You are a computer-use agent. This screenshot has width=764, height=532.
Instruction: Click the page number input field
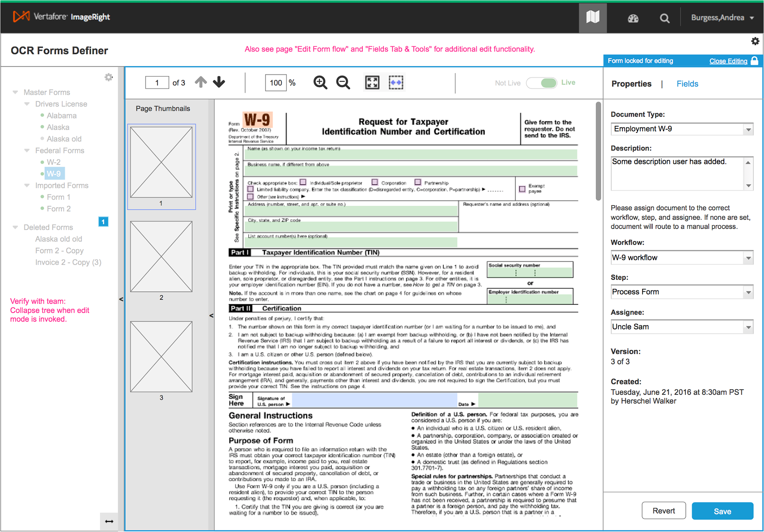point(157,83)
